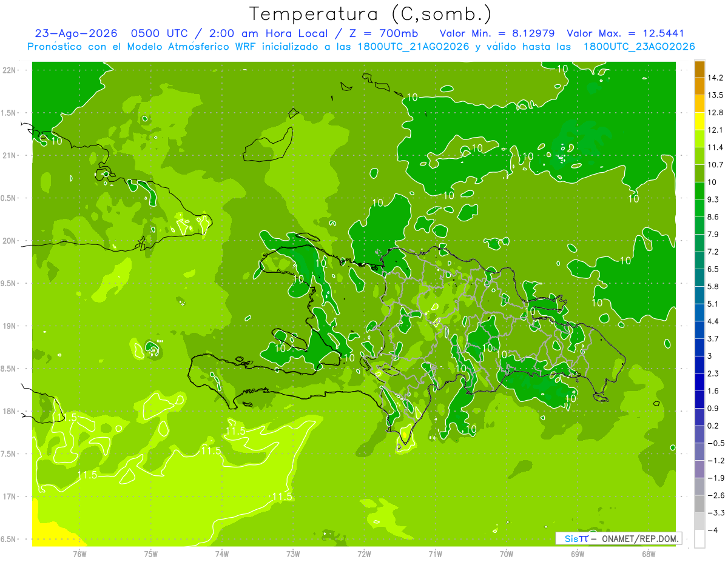
Task: Click latitude label "21N"
Action: [x=9, y=156]
